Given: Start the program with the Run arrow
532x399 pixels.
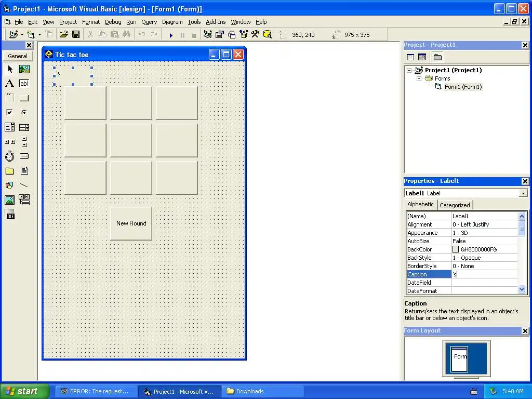Looking at the screenshot, I should click(x=171, y=35).
